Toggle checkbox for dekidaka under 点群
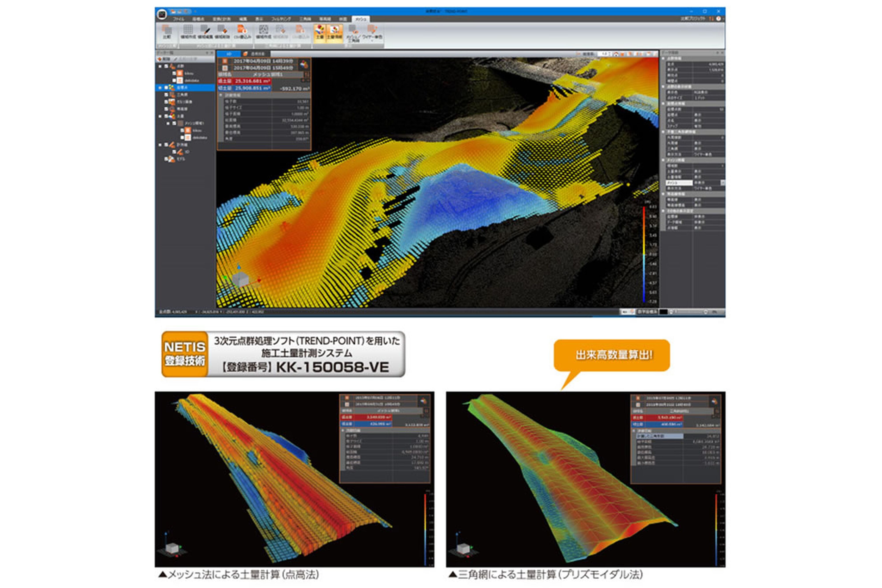This screenshot has width=882, height=588. (174, 80)
